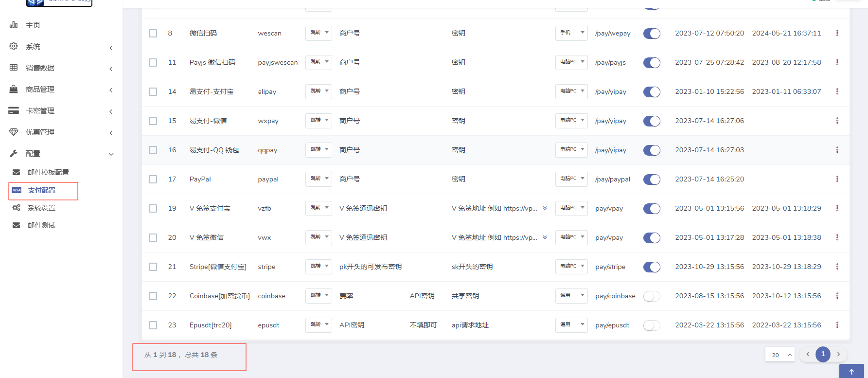Click the 系统设置 gears icon

[x=16, y=208]
